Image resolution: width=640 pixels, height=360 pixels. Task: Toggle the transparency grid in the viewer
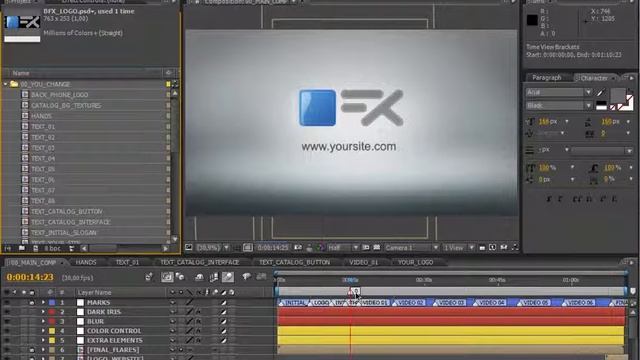(x=376, y=248)
